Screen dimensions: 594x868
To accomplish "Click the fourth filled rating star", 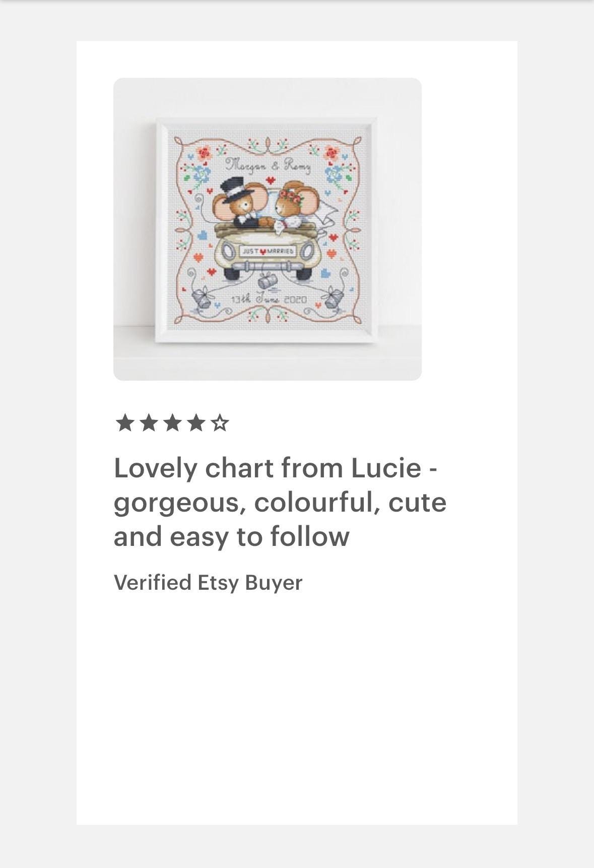I will pos(195,423).
